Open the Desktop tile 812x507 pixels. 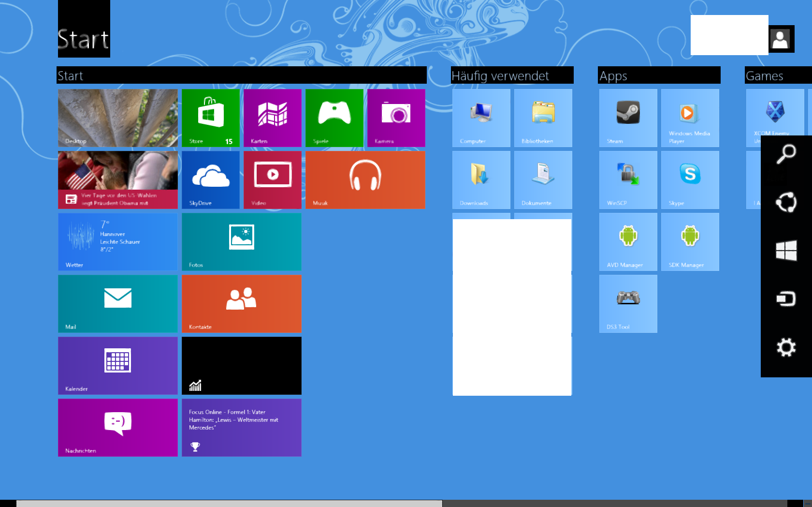click(118, 118)
